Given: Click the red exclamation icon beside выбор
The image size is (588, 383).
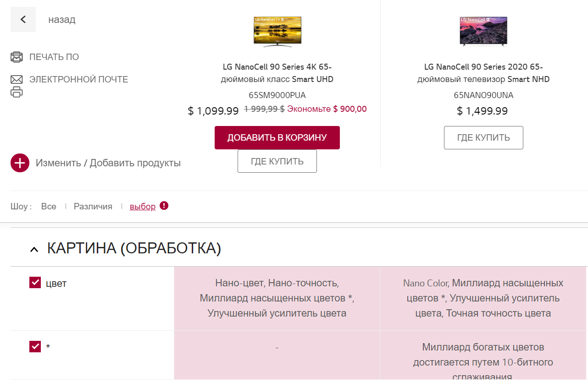Looking at the screenshot, I should coord(164,206).
